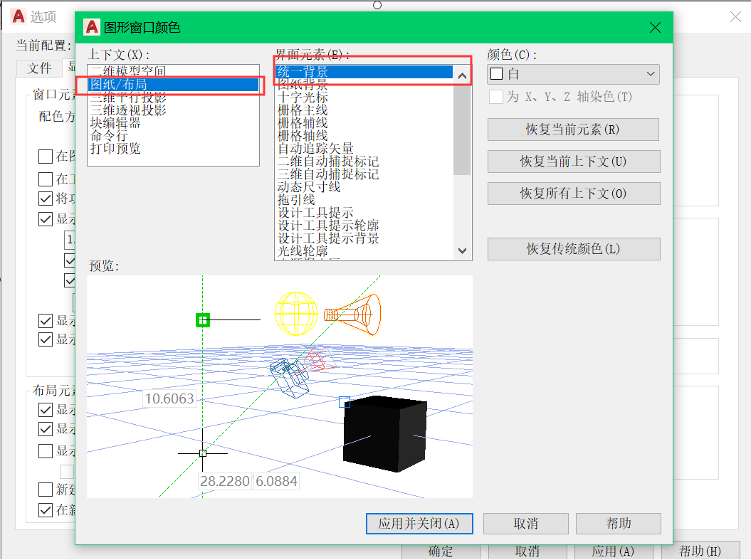Click scroll up arrow of element list
The width and height of the screenshot is (751, 560).
[x=462, y=75]
